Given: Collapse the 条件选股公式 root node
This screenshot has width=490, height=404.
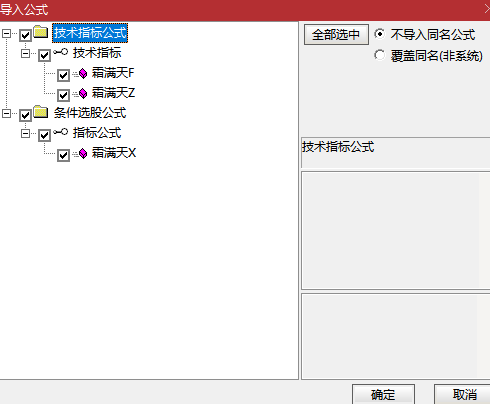Looking at the screenshot, I should (6, 113).
